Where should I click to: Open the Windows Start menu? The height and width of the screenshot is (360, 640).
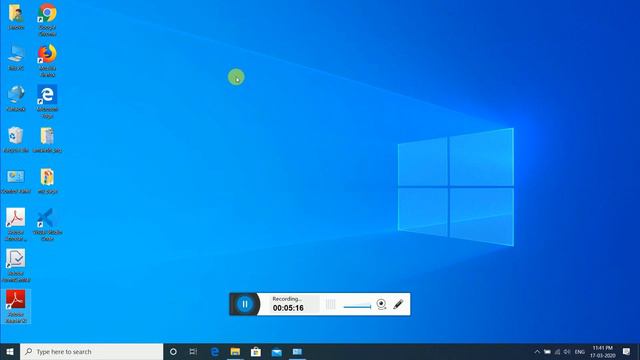coord(10,351)
